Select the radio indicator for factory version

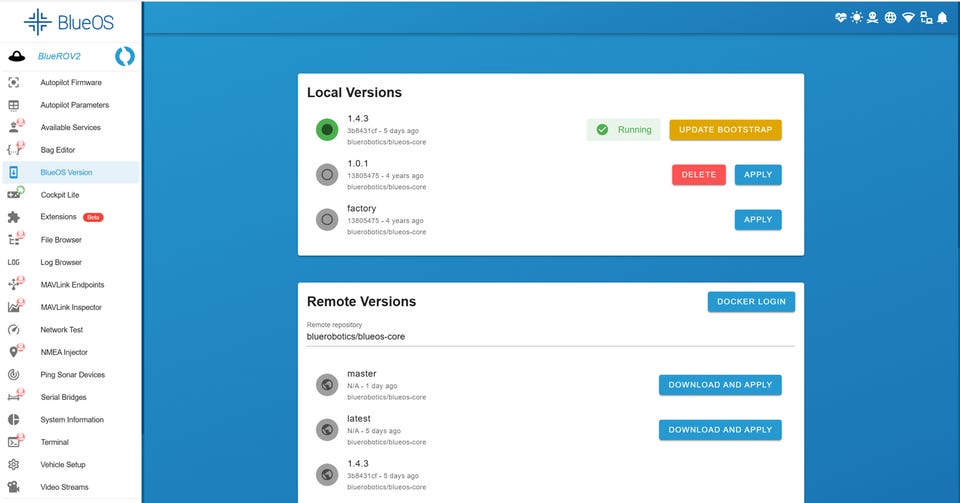coord(327,219)
